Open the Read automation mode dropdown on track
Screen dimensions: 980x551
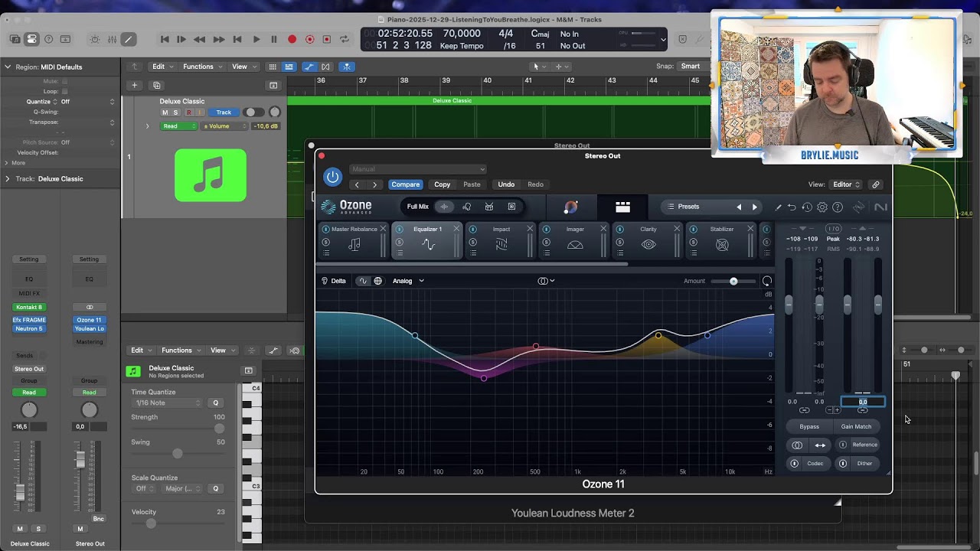pos(178,126)
